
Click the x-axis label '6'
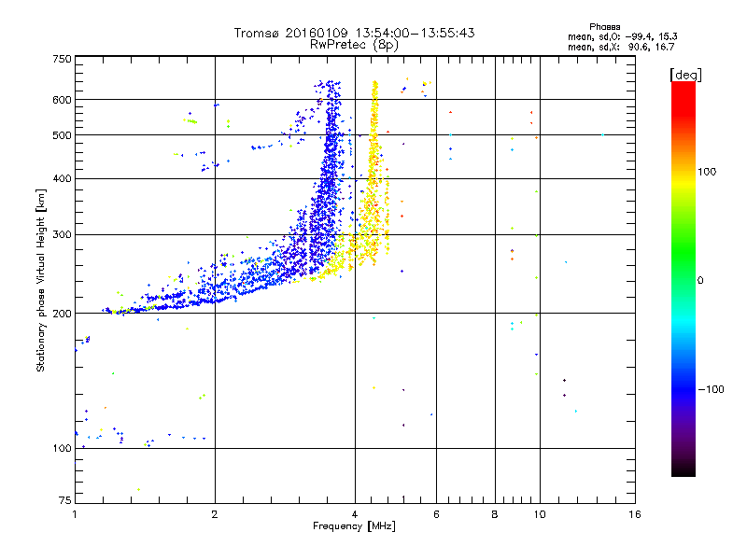click(436, 514)
